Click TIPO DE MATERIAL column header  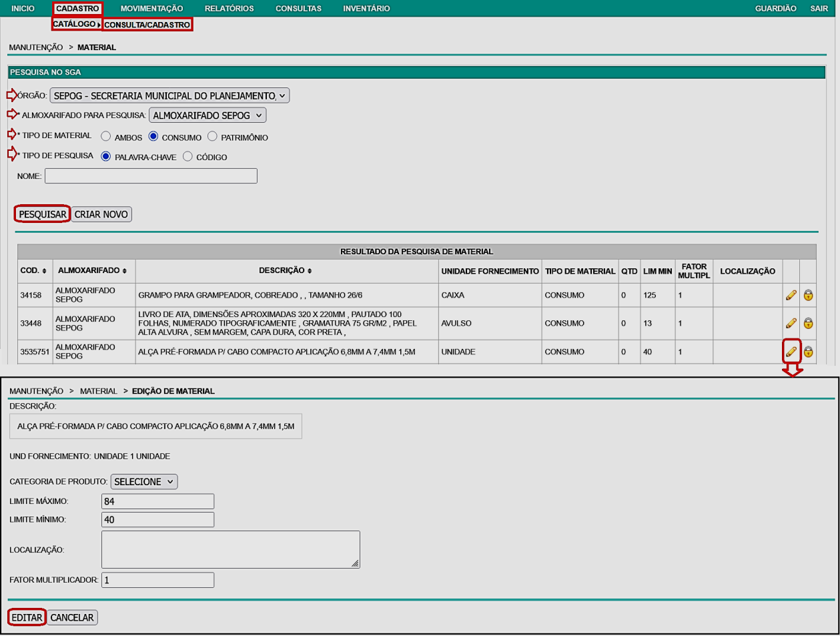point(580,271)
